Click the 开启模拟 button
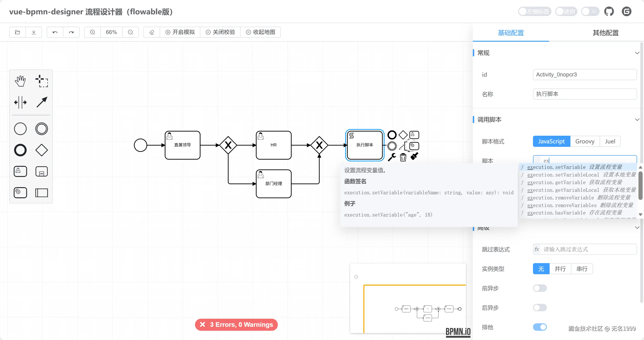Screen dimensions: 644x340 point(180,32)
